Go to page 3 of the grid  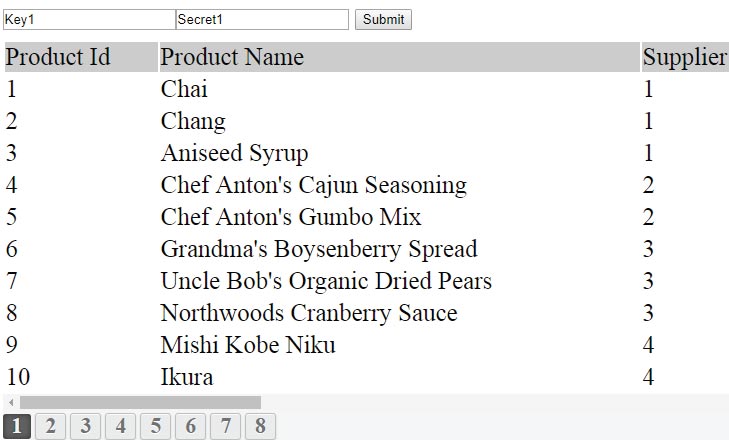click(86, 426)
